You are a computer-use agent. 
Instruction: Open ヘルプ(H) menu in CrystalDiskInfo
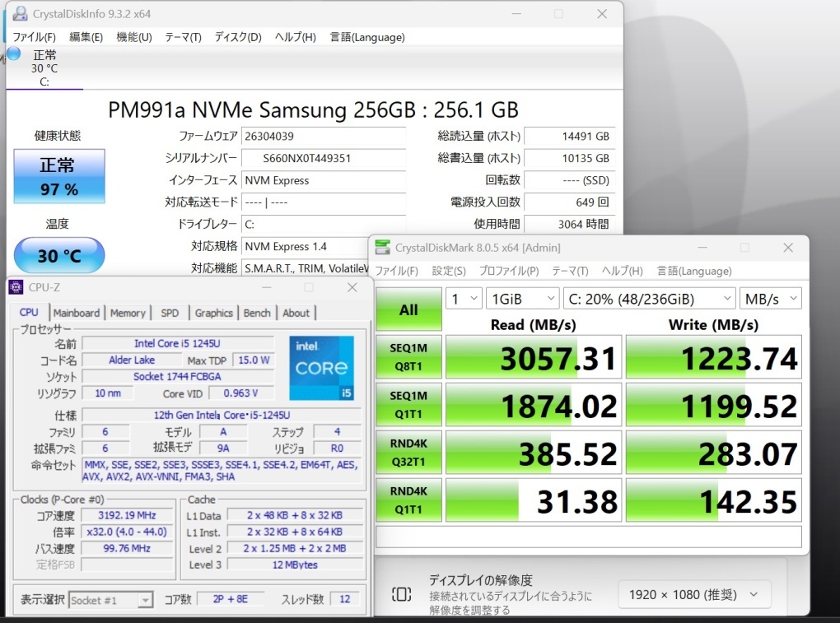point(295,37)
